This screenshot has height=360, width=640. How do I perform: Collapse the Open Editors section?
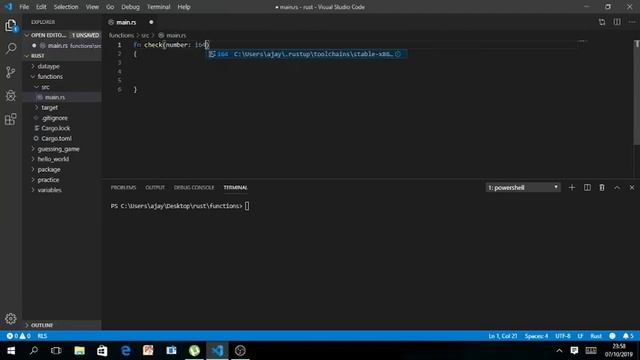click(62, 35)
